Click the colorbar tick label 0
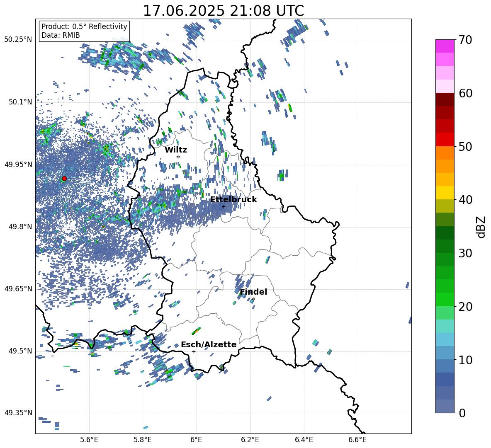The width and height of the screenshot is (491, 448). pyautogui.click(x=462, y=413)
